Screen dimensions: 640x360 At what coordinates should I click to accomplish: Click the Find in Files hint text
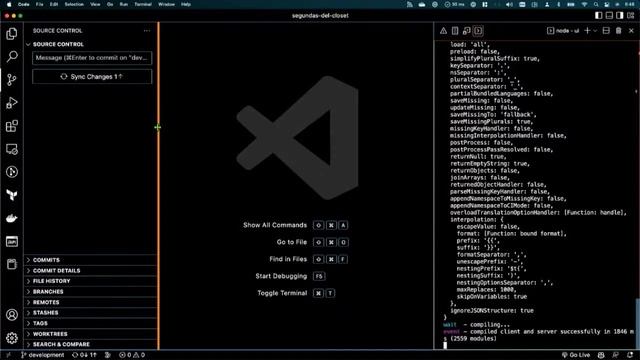point(288,259)
